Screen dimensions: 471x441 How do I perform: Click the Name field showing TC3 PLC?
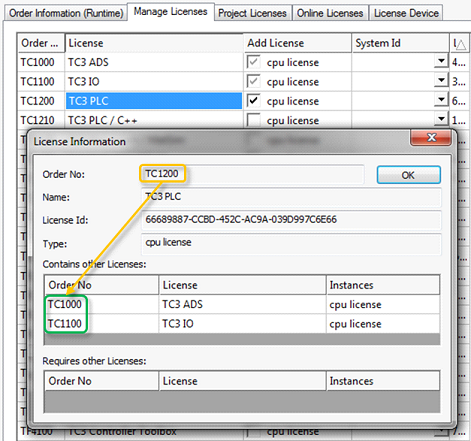point(291,197)
